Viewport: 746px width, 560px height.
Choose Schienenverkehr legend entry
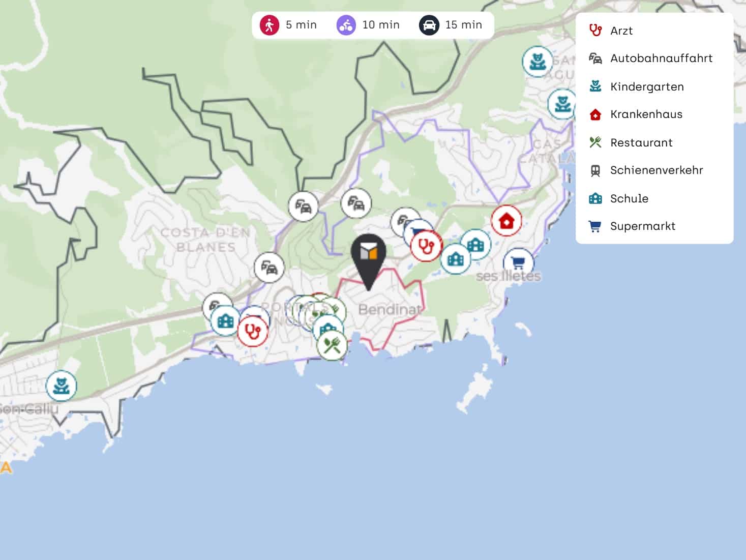coord(646,170)
